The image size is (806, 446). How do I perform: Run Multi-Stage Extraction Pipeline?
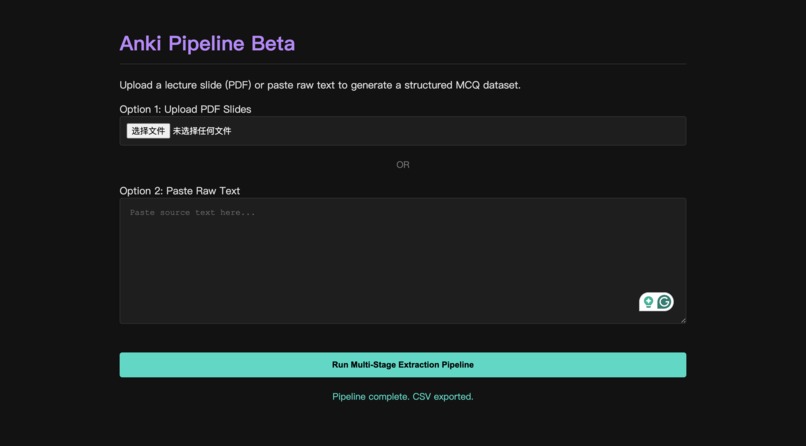click(x=402, y=365)
